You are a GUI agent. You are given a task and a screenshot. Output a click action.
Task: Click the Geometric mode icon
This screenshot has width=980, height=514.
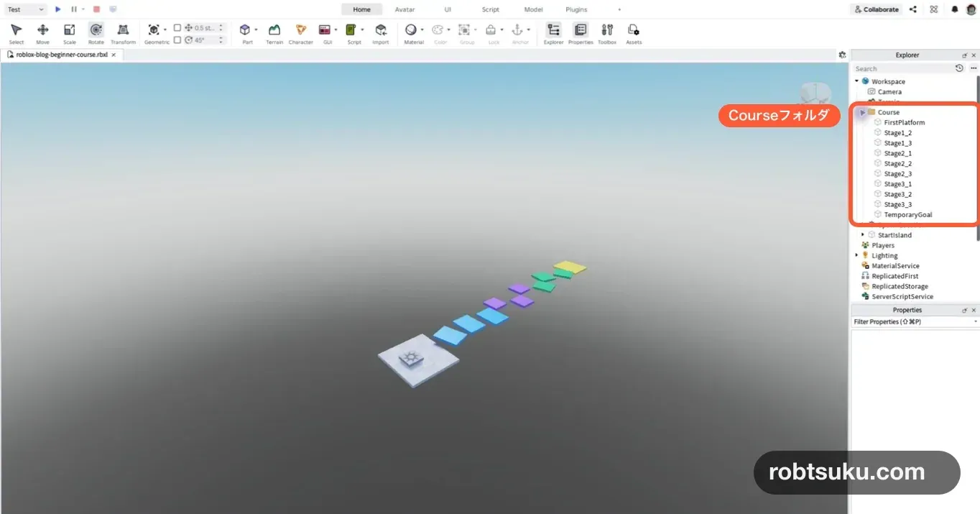point(154,30)
